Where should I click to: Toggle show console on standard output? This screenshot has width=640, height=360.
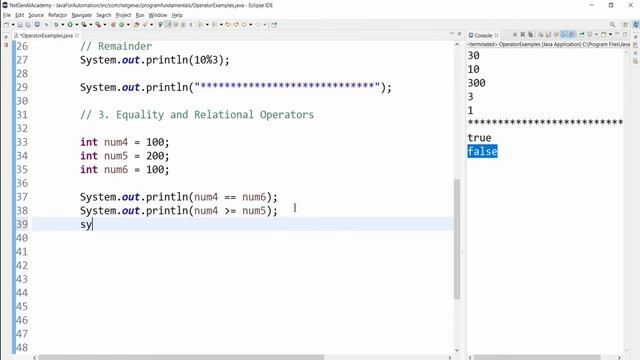(x=564, y=35)
